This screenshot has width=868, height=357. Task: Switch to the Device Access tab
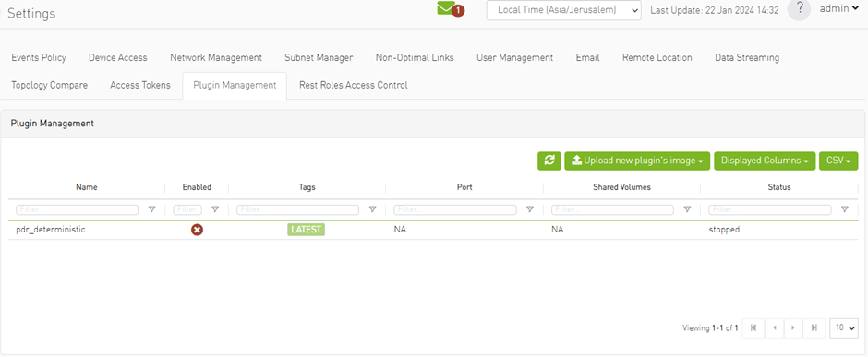118,57
